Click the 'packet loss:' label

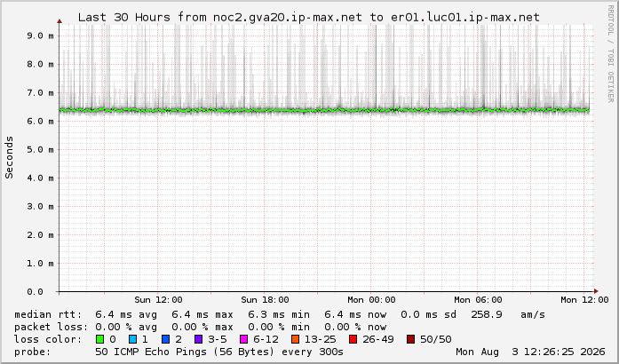(x=52, y=327)
